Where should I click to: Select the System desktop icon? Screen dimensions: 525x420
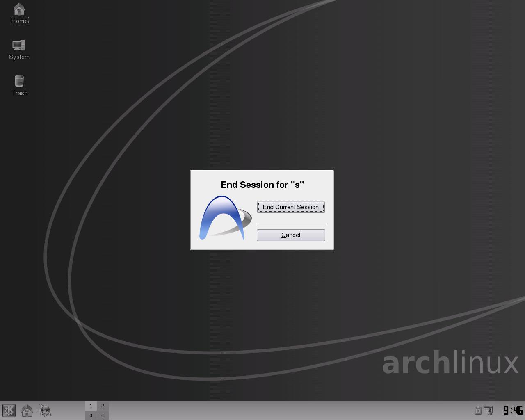[x=19, y=50]
